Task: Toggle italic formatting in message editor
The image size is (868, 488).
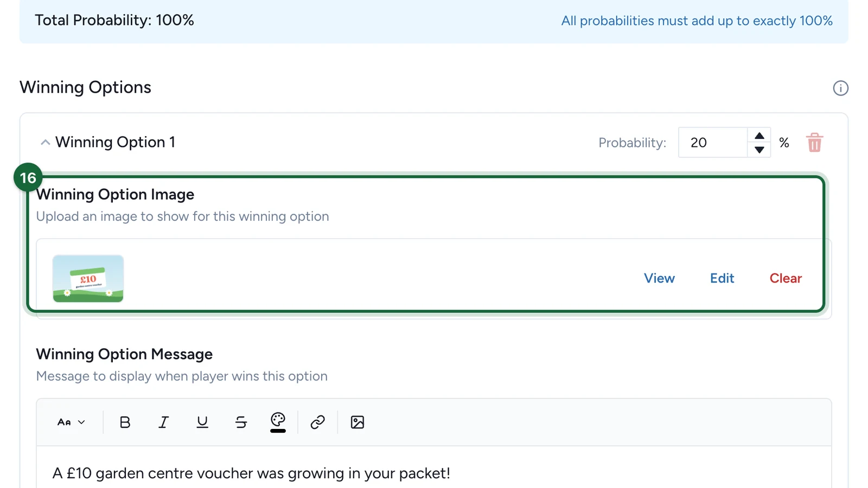Action: coord(163,422)
